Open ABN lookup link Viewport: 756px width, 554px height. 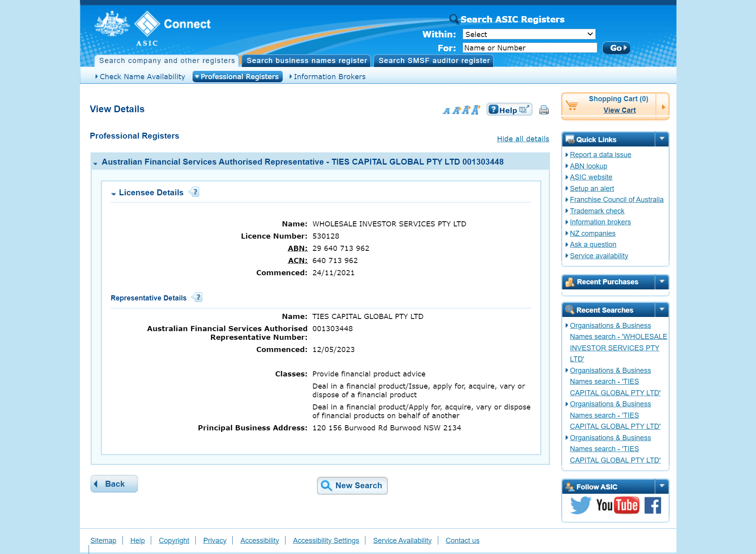(588, 166)
